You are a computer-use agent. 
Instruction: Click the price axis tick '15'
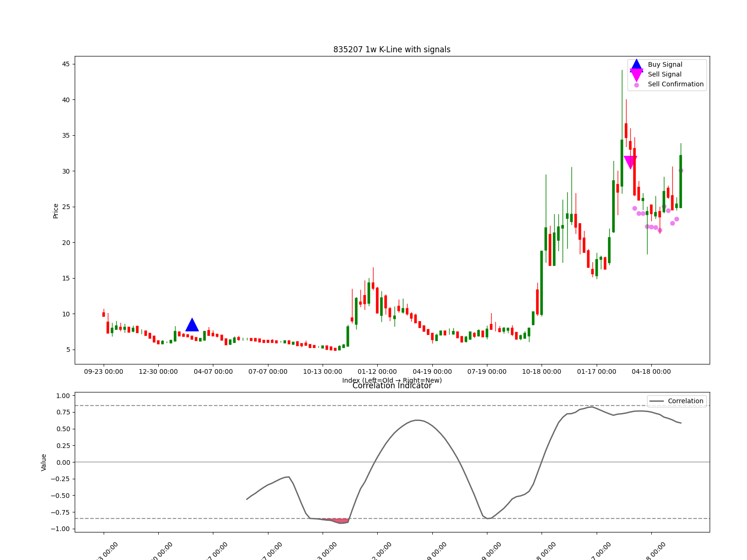coord(66,278)
